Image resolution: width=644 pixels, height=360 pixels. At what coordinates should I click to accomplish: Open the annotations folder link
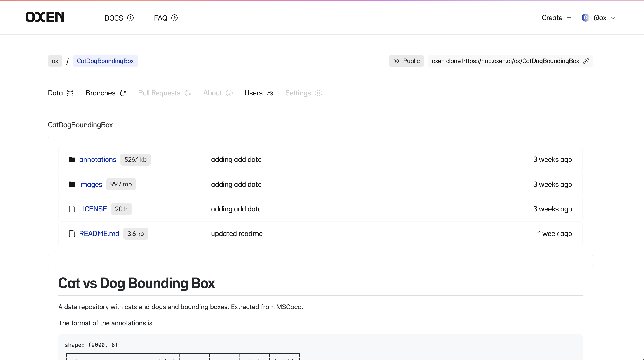[97, 160]
